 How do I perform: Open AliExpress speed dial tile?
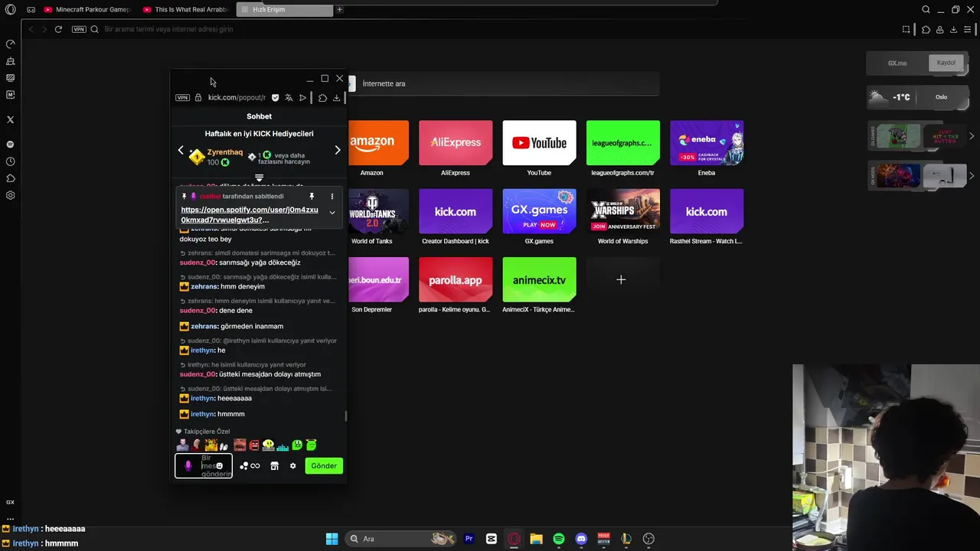tap(456, 143)
